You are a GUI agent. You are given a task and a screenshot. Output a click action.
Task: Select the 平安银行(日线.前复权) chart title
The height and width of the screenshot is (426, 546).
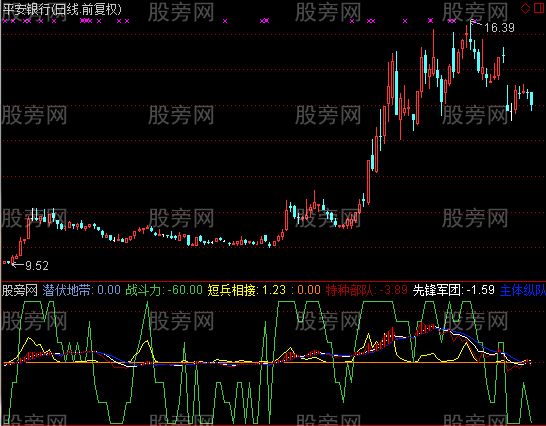pos(62,9)
